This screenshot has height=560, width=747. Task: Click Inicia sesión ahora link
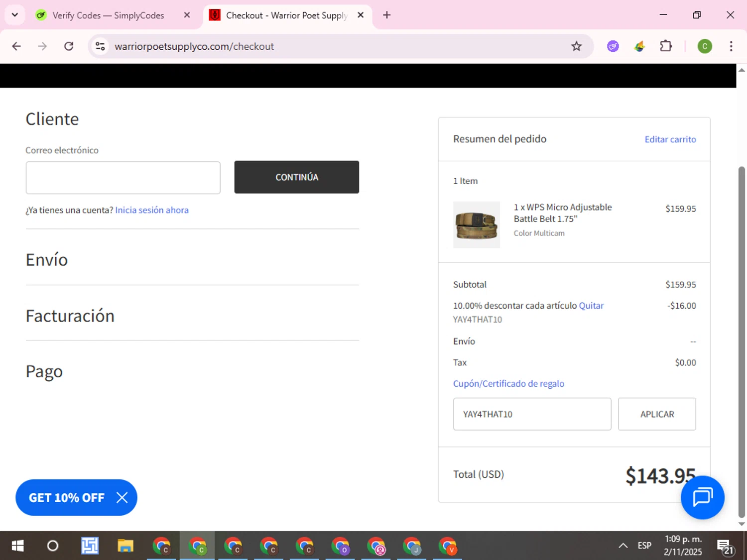(x=152, y=210)
